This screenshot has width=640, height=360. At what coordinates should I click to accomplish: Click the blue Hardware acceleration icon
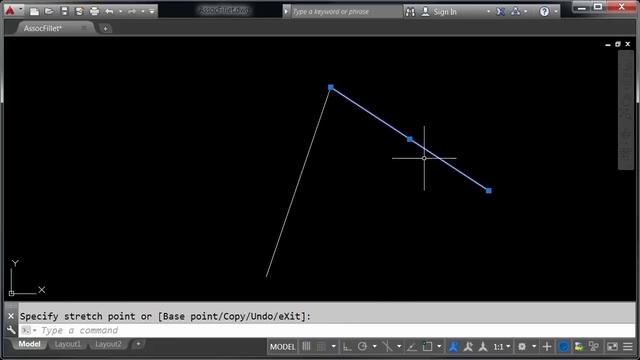coord(564,347)
